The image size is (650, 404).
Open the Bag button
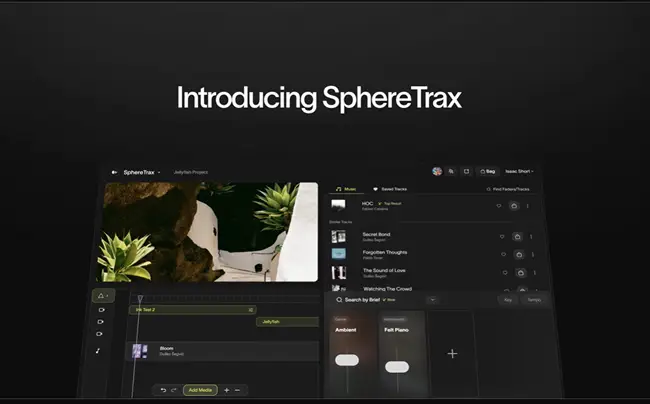[x=488, y=171]
